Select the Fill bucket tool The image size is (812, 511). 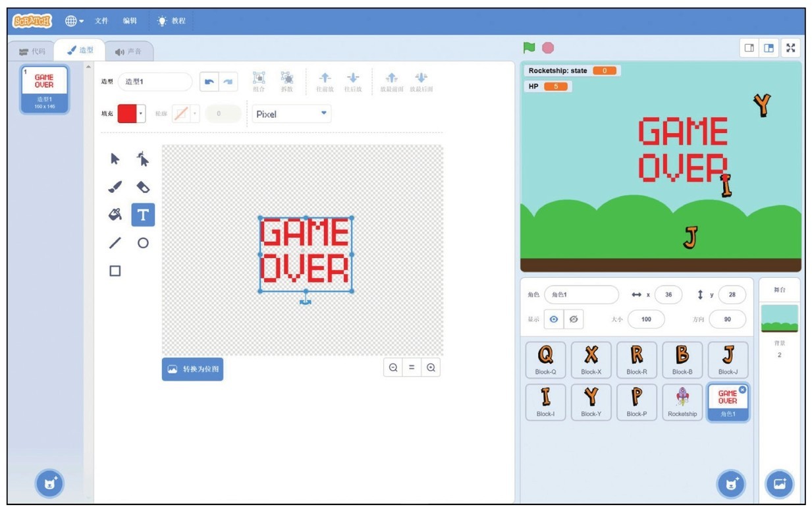[x=115, y=215]
